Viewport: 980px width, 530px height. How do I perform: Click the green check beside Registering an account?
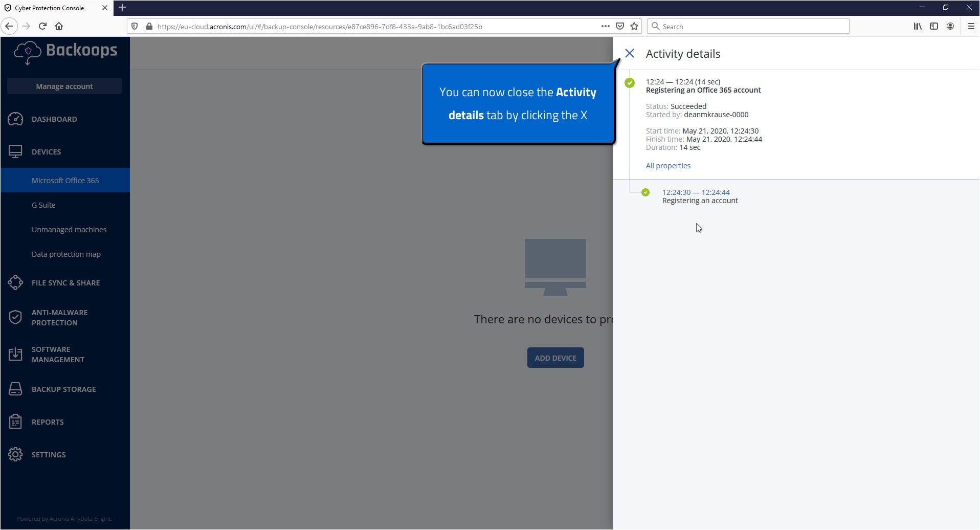point(645,192)
